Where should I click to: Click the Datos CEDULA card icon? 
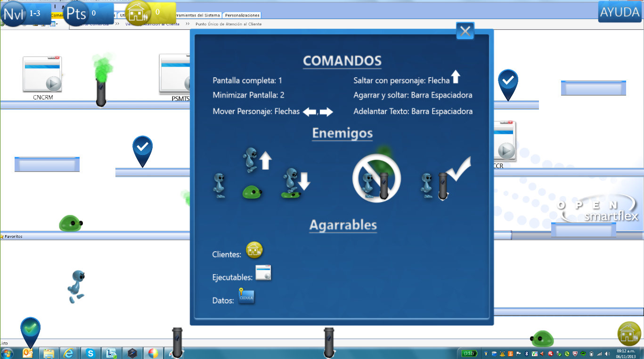246,296
